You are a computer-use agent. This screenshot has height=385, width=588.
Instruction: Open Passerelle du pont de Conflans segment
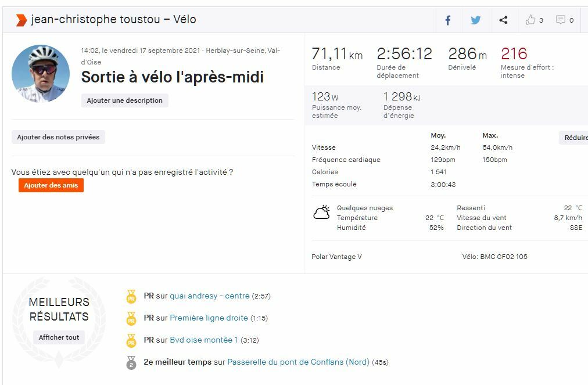point(298,362)
